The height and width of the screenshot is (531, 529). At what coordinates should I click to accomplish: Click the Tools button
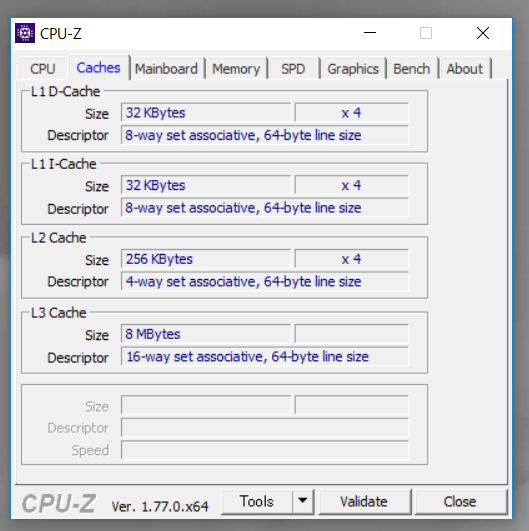tap(257, 502)
